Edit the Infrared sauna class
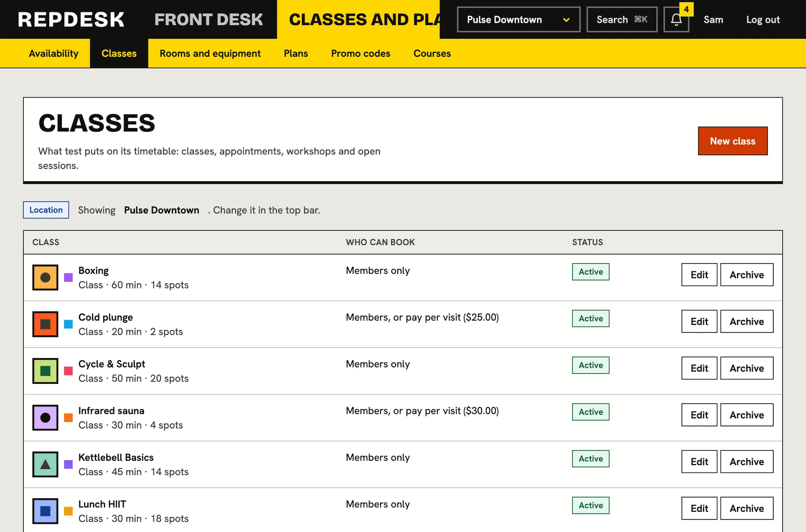Screen dimensions: 806x532 click(x=699, y=415)
